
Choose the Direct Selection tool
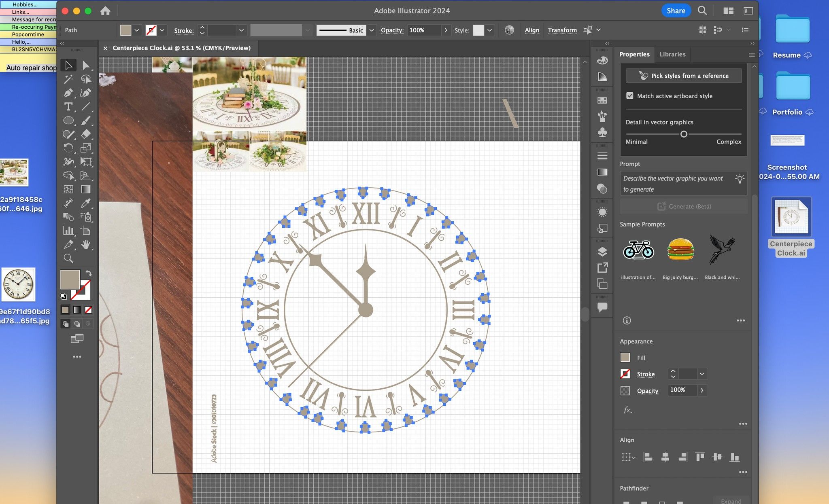click(x=86, y=65)
